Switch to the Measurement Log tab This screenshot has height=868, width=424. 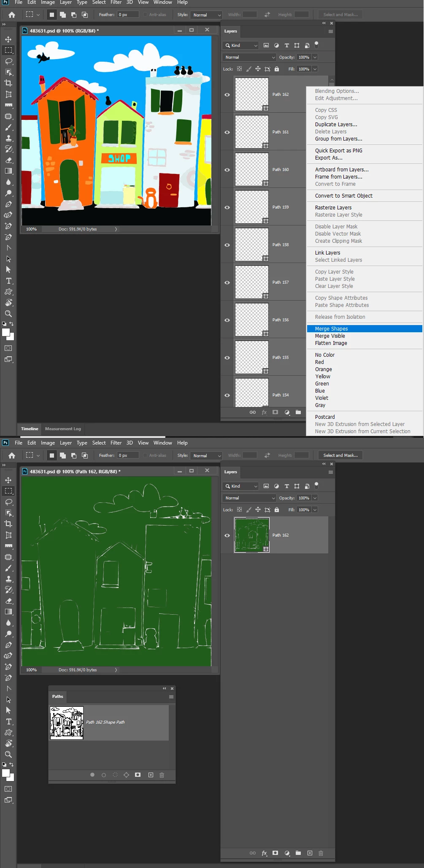coord(63,429)
